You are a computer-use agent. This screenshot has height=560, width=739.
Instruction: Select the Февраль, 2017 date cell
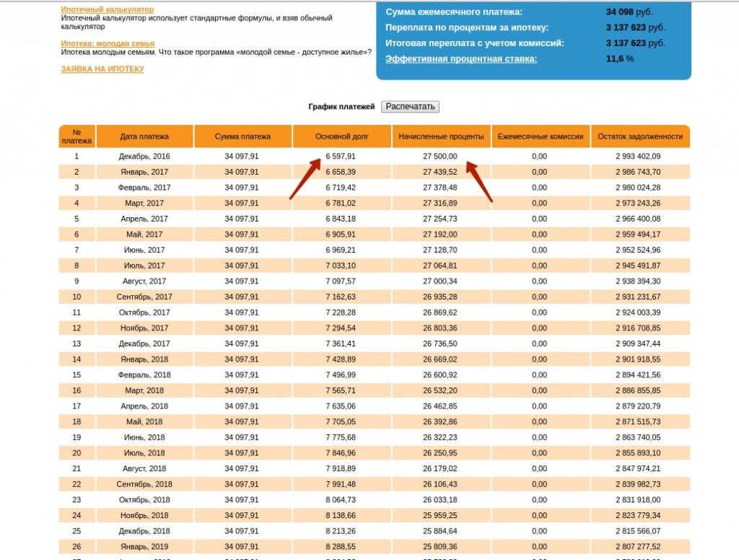(x=144, y=188)
